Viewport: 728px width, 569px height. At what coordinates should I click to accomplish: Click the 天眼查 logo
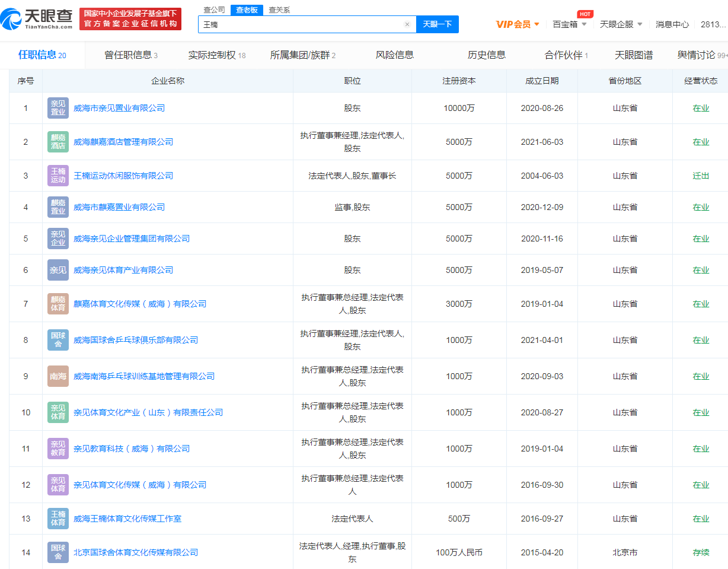(x=37, y=20)
